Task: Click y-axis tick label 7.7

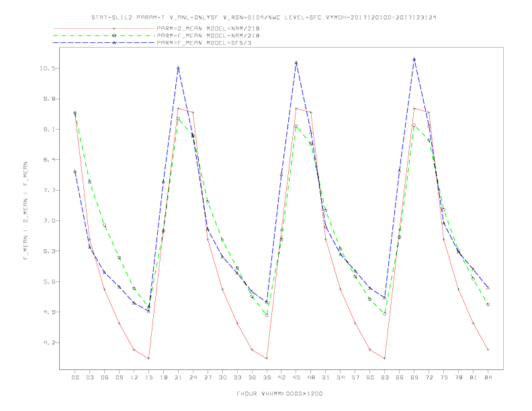Action: click(x=49, y=190)
